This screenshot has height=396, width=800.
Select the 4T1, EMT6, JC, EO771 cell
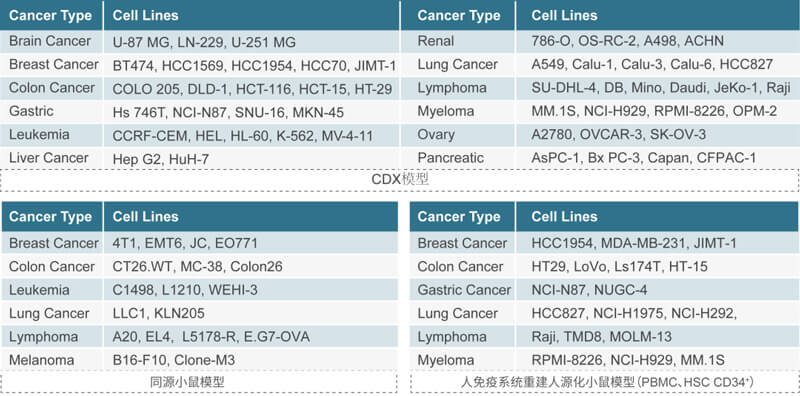coord(185,243)
